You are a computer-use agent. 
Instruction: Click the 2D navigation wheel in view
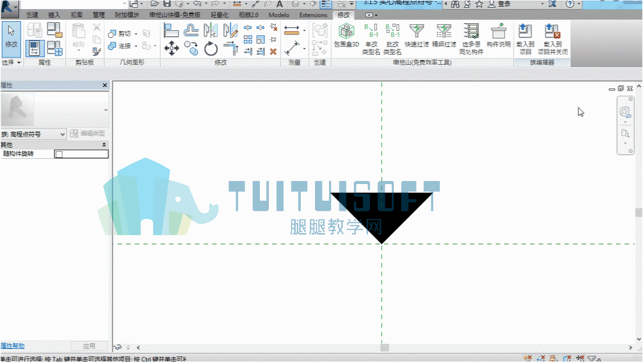pos(625,112)
